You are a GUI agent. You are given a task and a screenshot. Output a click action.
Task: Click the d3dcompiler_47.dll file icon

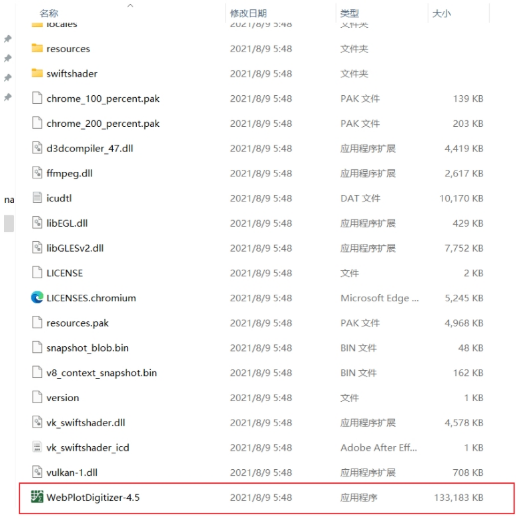[x=37, y=148]
